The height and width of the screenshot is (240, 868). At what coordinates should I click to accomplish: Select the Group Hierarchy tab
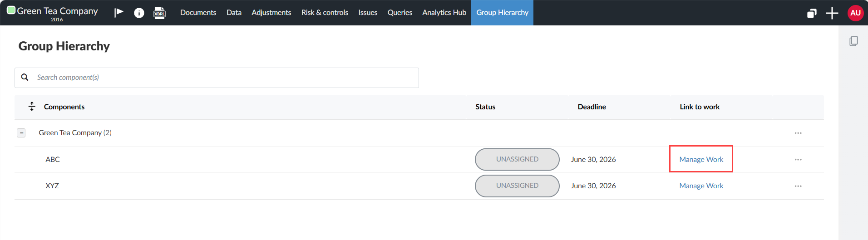(x=502, y=13)
